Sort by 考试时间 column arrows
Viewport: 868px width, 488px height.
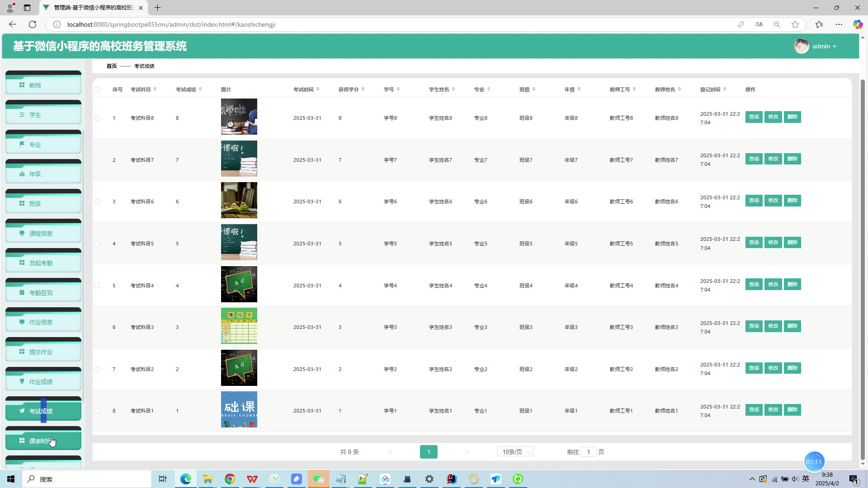(318, 89)
